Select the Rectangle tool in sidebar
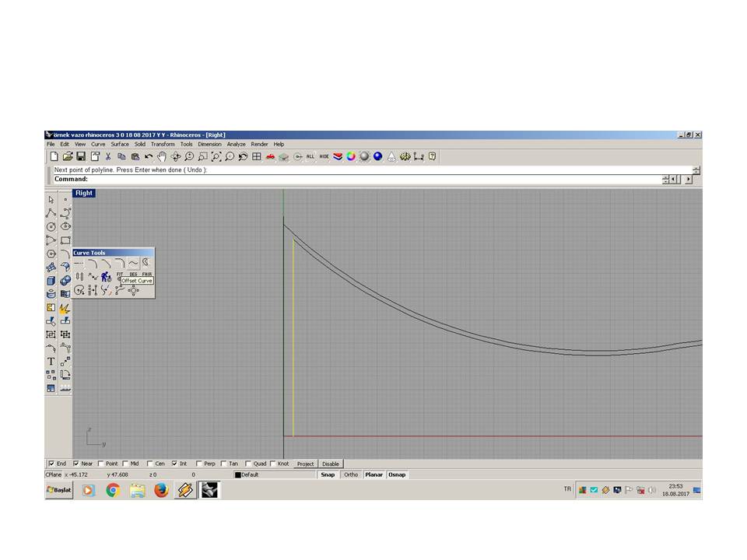 coord(65,240)
